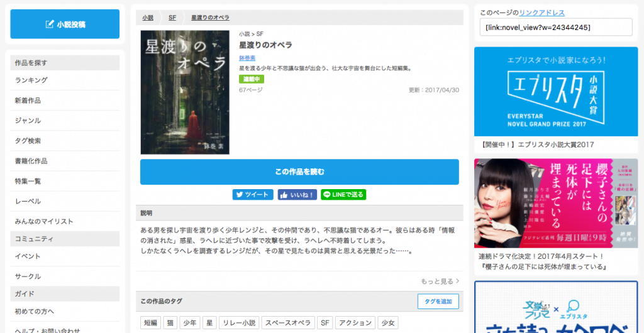Click author name 鉢巻素 link

coord(247,58)
